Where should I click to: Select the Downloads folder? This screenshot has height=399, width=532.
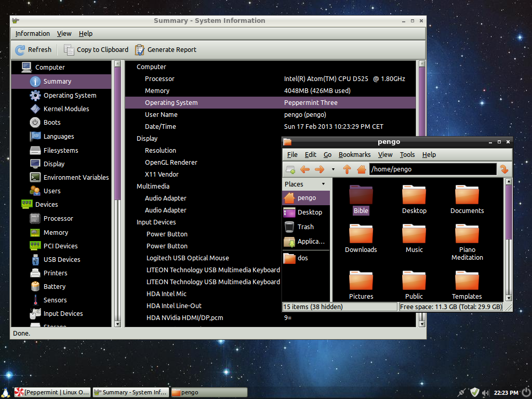coord(361,239)
